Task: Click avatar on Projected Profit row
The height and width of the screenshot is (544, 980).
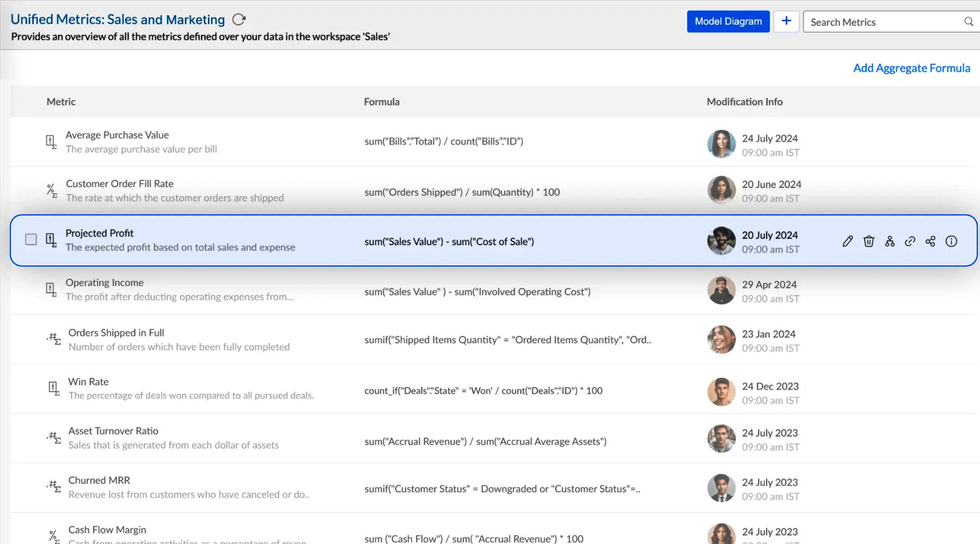Action: point(721,240)
